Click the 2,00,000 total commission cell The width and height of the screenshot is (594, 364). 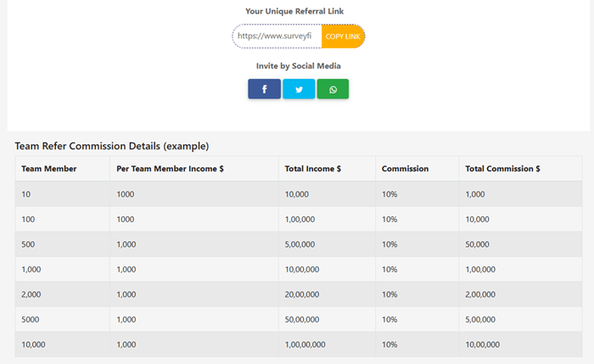pos(482,294)
